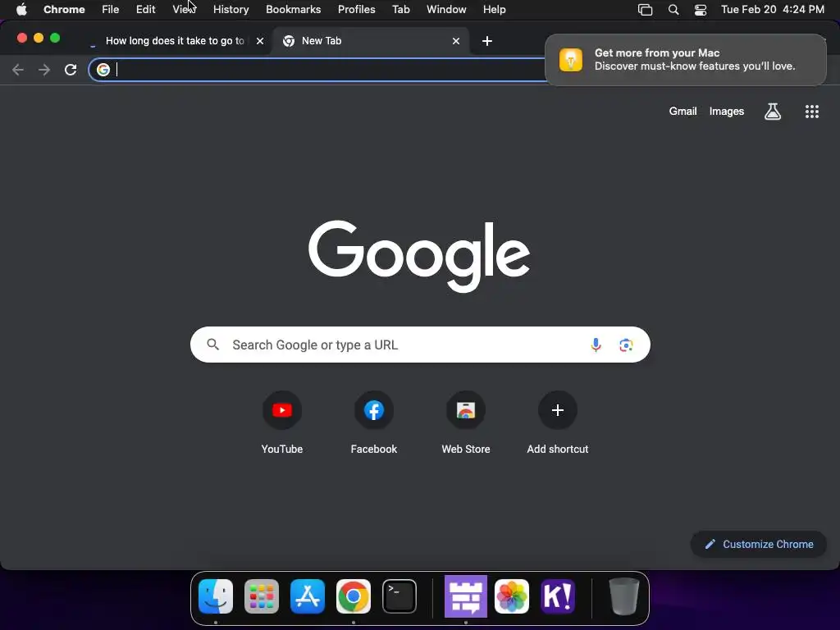Click the magnifier icon in search box
This screenshot has height=630, width=840.
click(213, 345)
